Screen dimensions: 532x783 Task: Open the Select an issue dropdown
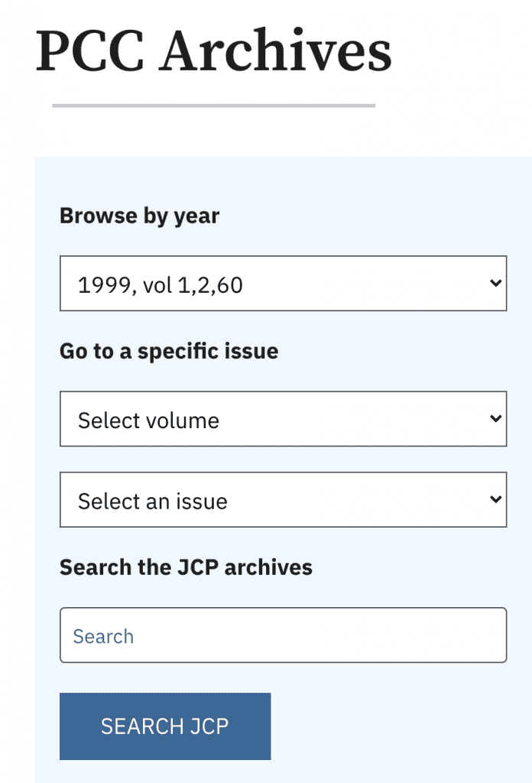(x=283, y=500)
